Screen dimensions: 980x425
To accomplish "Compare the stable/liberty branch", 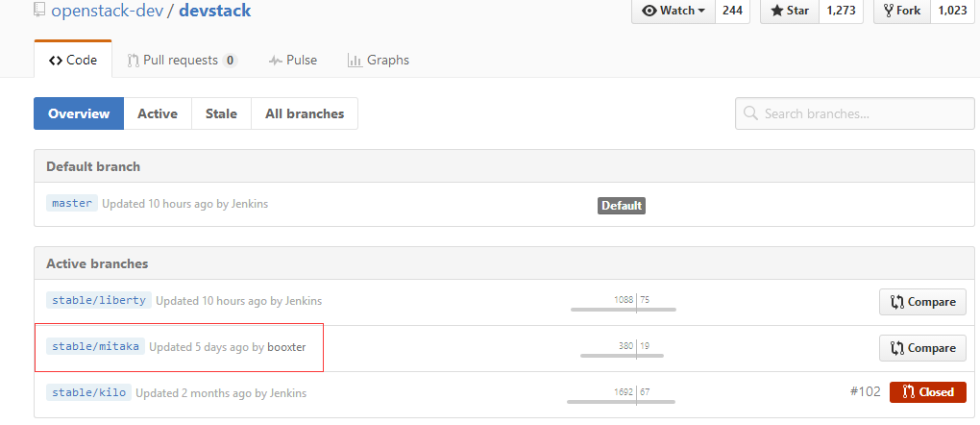I will [x=922, y=302].
